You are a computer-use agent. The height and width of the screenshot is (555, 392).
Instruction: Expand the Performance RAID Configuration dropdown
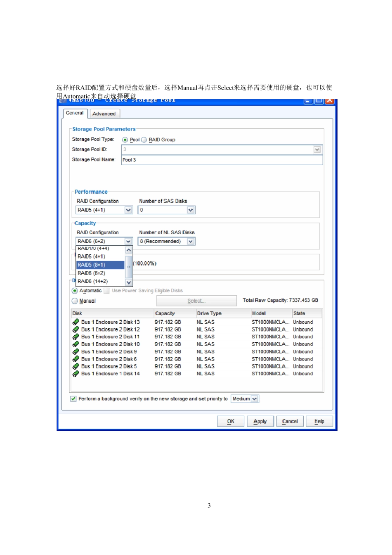point(128,210)
